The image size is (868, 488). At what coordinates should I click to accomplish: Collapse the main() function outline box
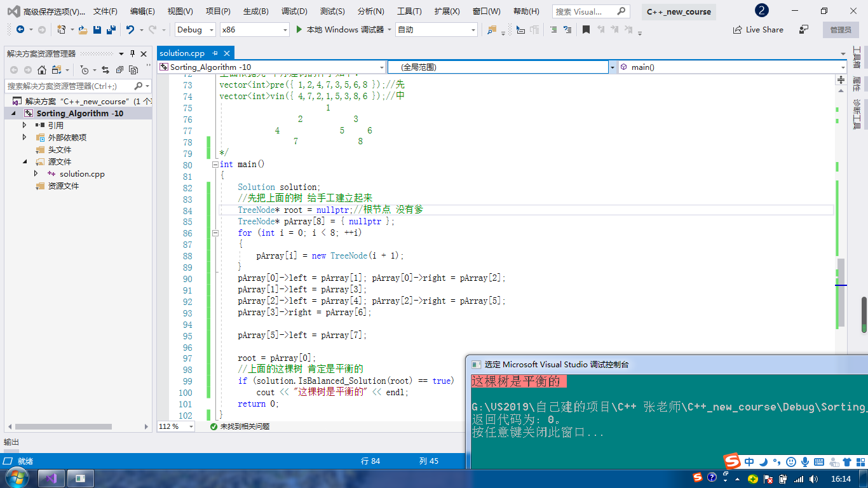(215, 164)
